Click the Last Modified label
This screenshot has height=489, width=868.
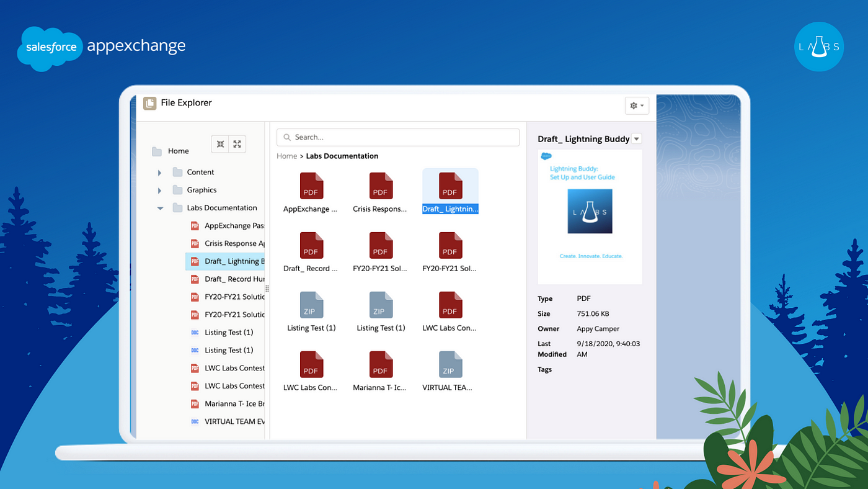[552, 349]
